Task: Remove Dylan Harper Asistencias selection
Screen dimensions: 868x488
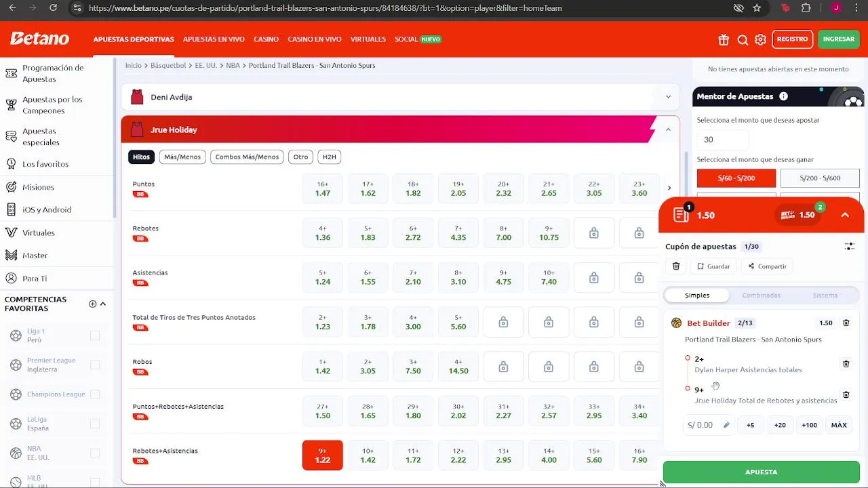Action: 846,364
